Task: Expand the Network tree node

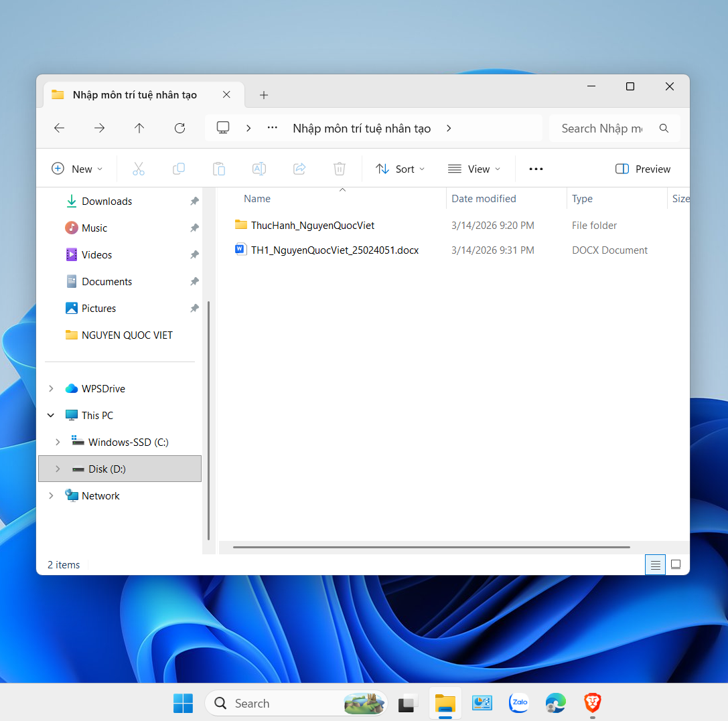Action: coord(51,496)
